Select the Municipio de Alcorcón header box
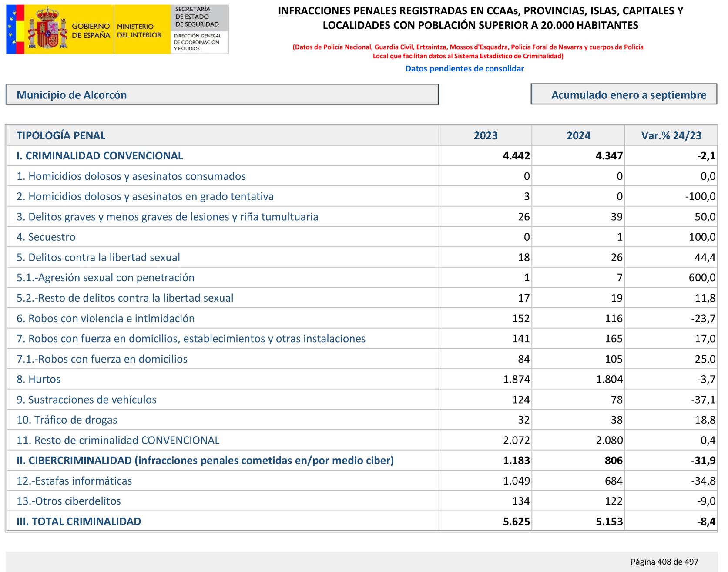The image size is (728, 572). click(x=222, y=95)
